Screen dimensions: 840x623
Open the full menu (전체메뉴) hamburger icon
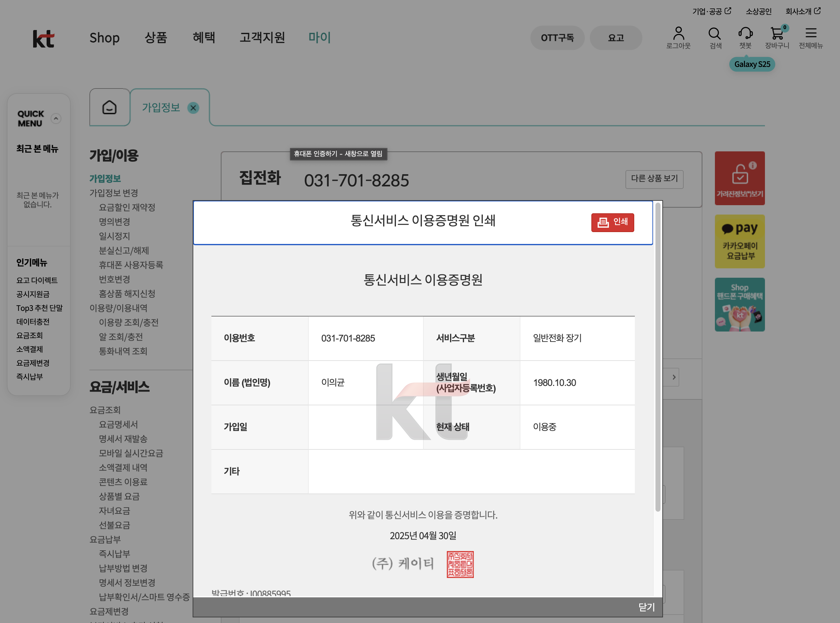coord(811,38)
